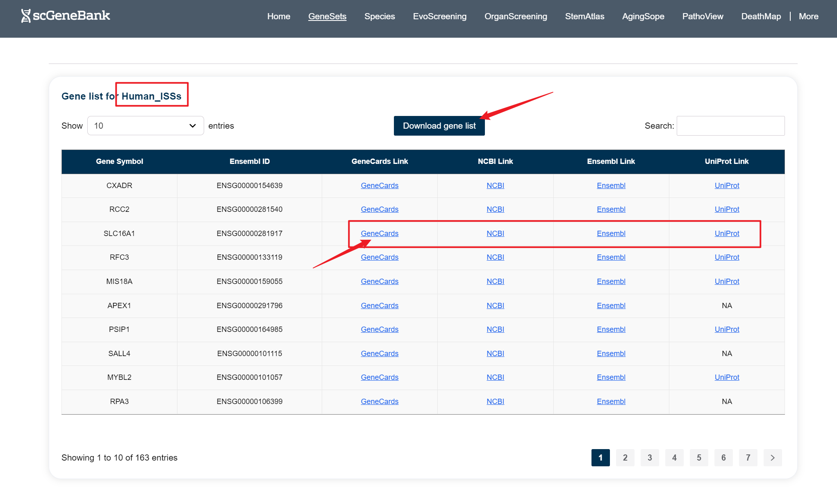Go to the EvoScreening page
Viewport: 837px width, 504px height.
pyautogui.click(x=439, y=16)
